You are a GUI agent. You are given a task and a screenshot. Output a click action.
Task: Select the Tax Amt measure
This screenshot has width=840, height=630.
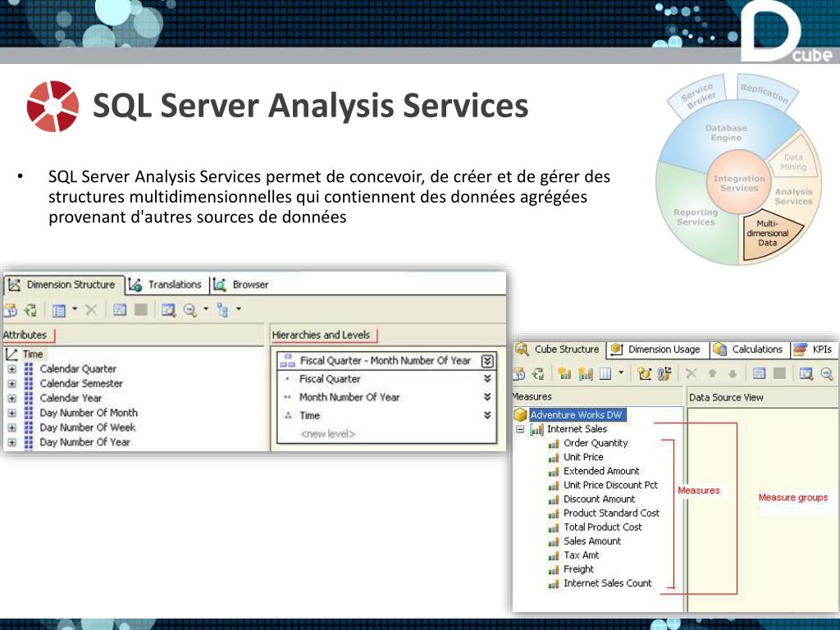point(582,555)
